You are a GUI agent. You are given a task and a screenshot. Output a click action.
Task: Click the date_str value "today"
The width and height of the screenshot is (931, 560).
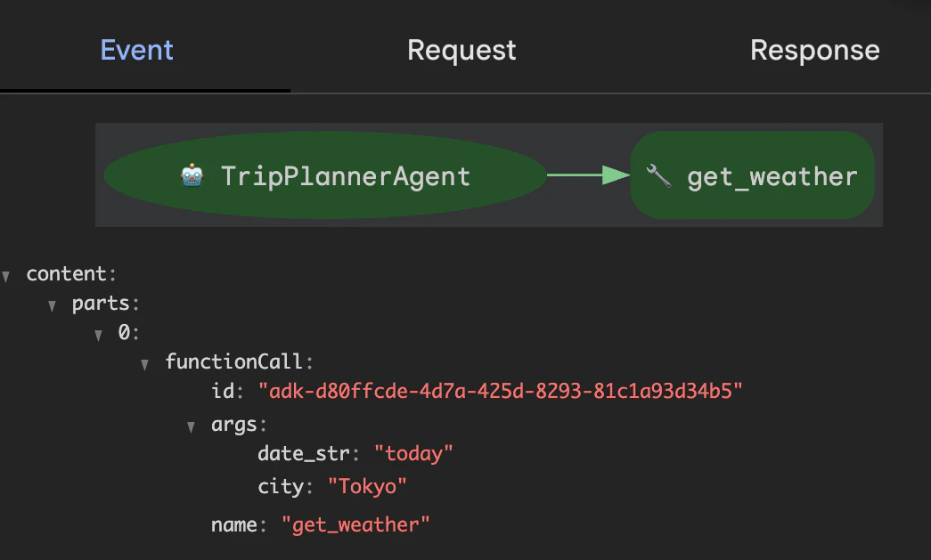[x=413, y=454]
